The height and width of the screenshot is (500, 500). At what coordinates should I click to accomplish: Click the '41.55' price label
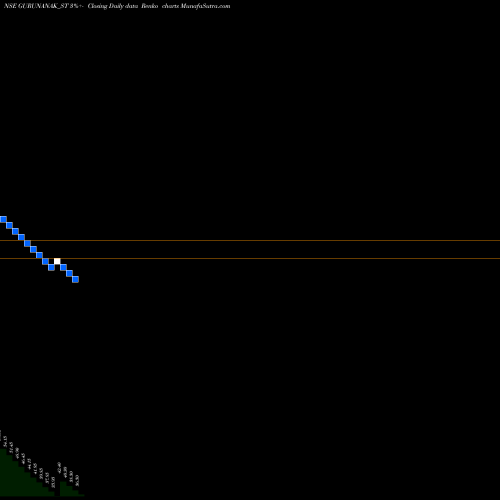35,469
